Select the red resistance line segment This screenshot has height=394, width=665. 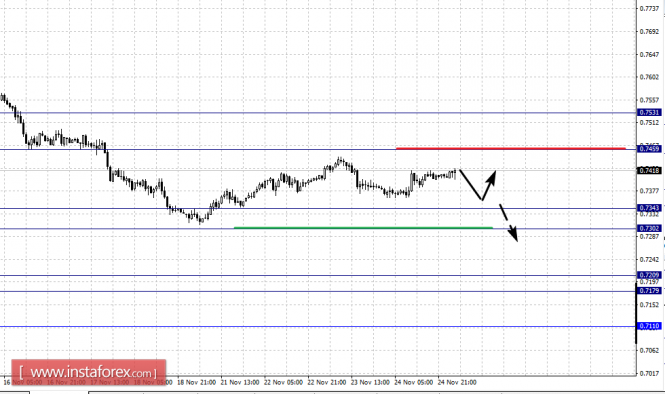(511, 148)
